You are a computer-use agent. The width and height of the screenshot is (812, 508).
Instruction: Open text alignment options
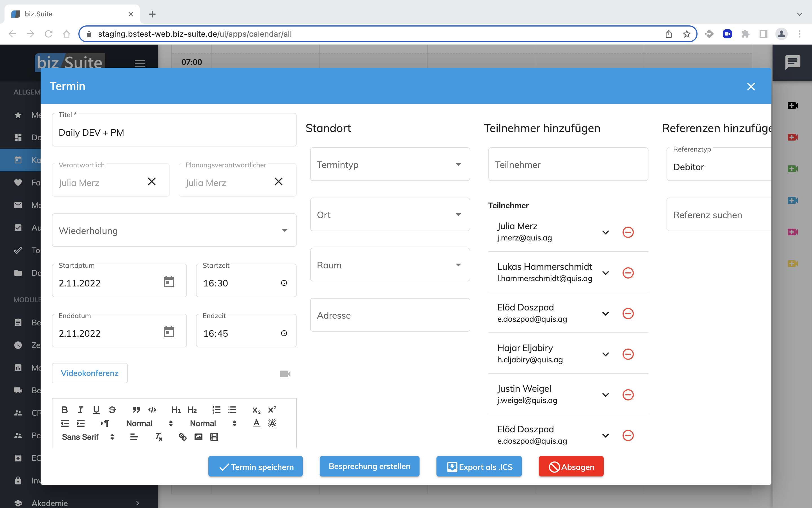point(134,437)
